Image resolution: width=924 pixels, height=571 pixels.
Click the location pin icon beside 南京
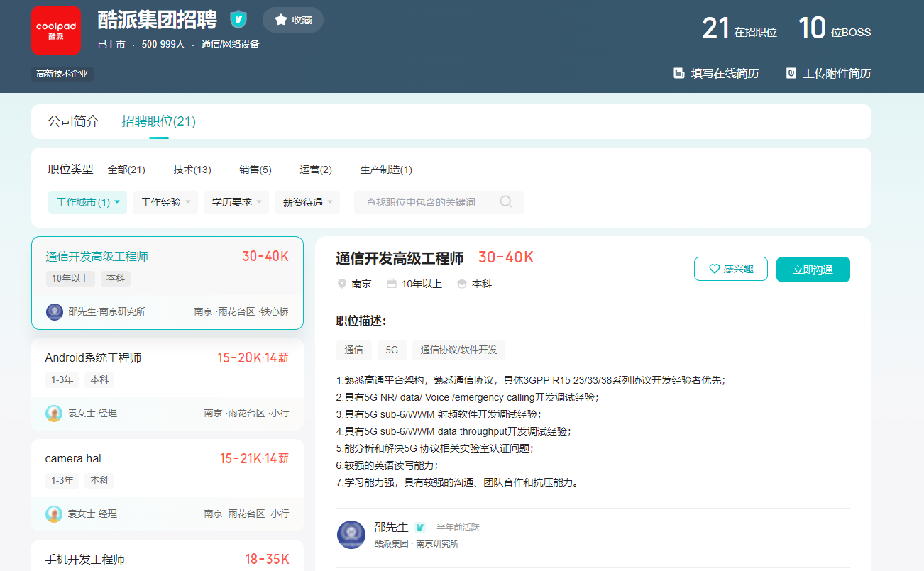[x=342, y=284]
